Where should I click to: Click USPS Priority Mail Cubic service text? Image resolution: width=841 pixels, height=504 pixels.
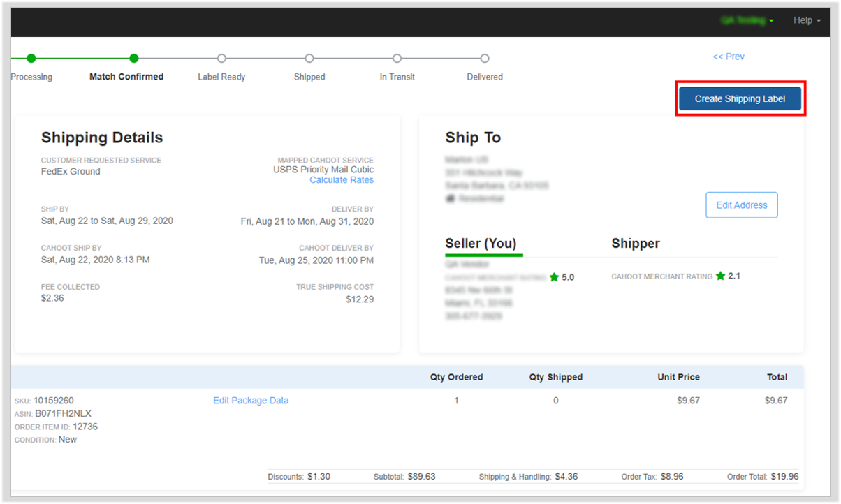click(323, 170)
